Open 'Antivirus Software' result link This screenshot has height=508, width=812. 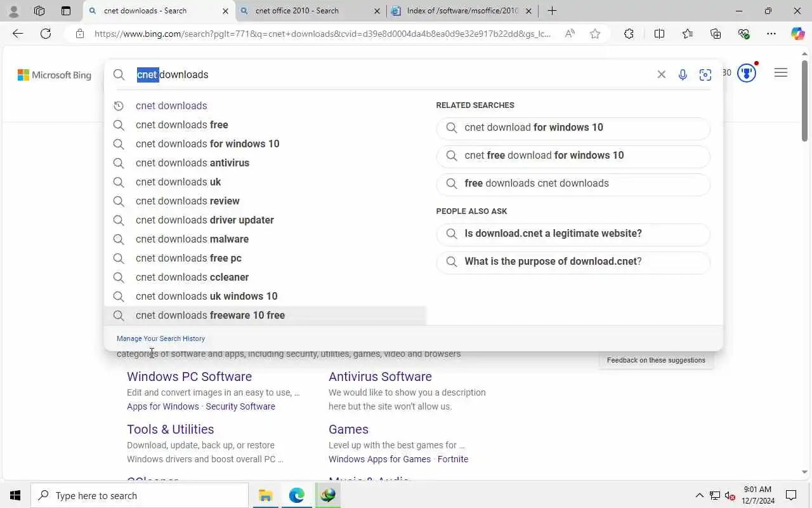tap(380, 377)
